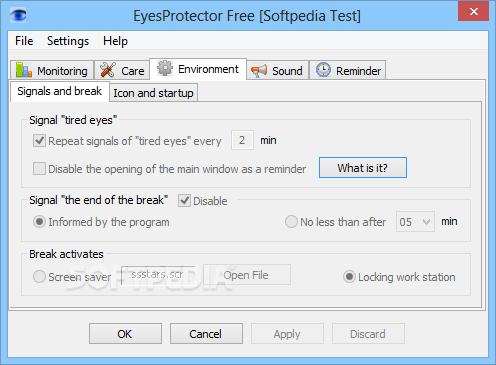Uncheck the Disable end of break checkbox

184,201
